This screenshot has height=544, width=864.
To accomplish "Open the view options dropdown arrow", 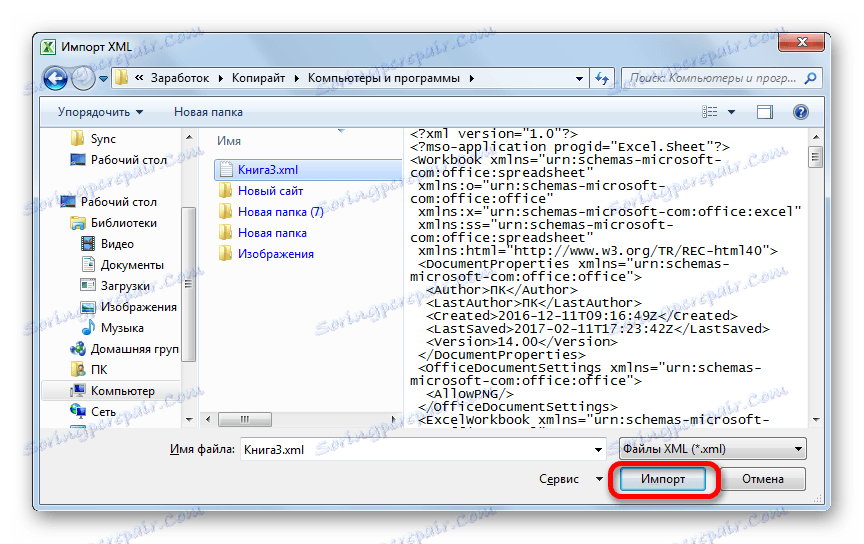I will click(731, 112).
